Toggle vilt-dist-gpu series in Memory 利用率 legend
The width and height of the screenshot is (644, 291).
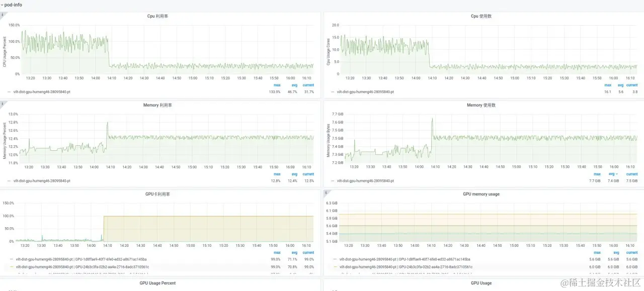click(42, 181)
